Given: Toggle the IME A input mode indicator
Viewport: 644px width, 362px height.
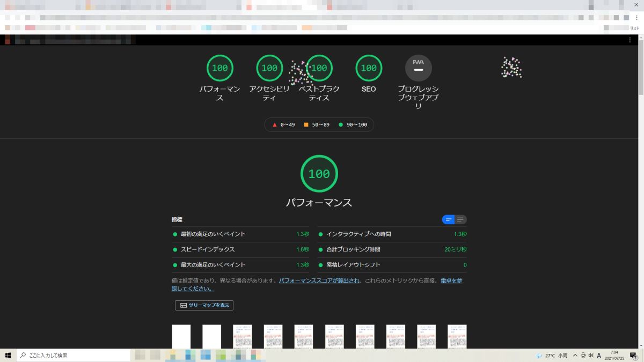Looking at the screenshot, I should (x=599, y=356).
